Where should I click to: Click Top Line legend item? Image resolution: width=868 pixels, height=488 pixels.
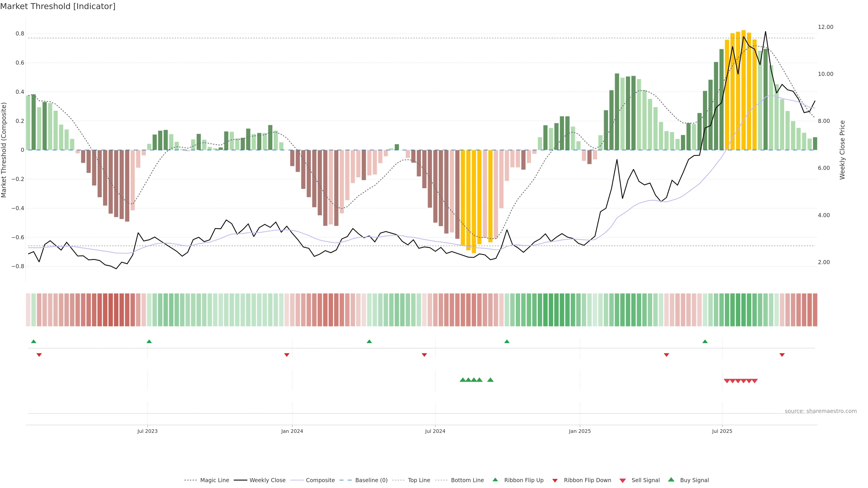pos(419,480)
